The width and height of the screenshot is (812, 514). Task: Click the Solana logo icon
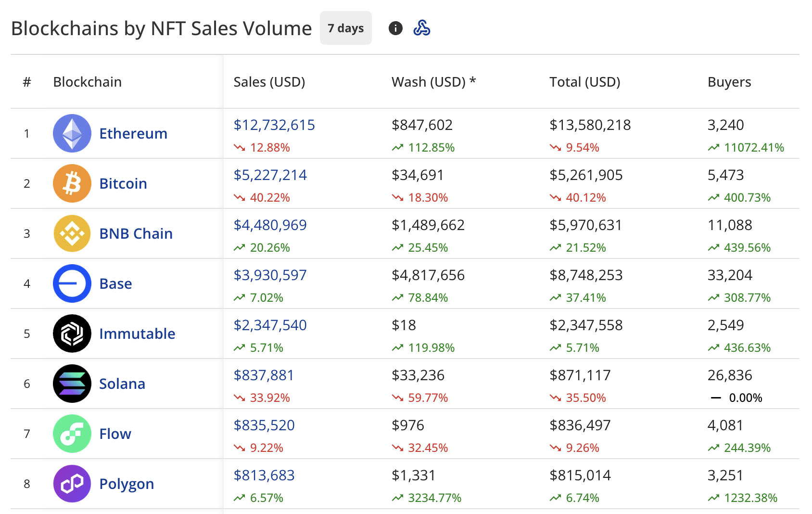pos(72,384)
